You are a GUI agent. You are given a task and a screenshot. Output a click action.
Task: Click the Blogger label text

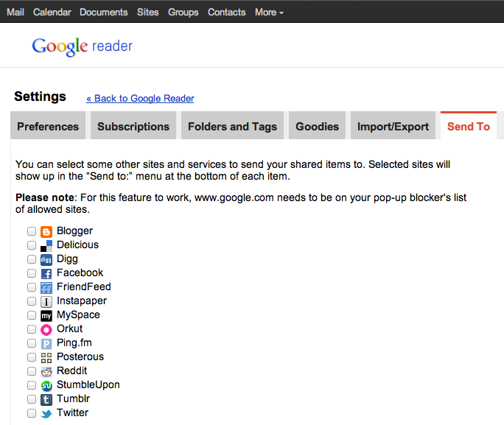click(74, 231)
